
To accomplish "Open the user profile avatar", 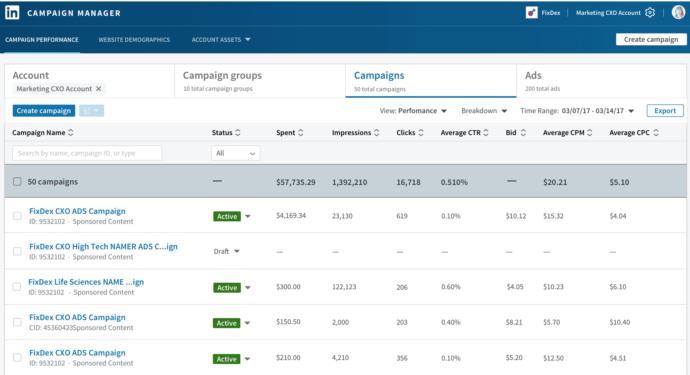I will point(678,12).
